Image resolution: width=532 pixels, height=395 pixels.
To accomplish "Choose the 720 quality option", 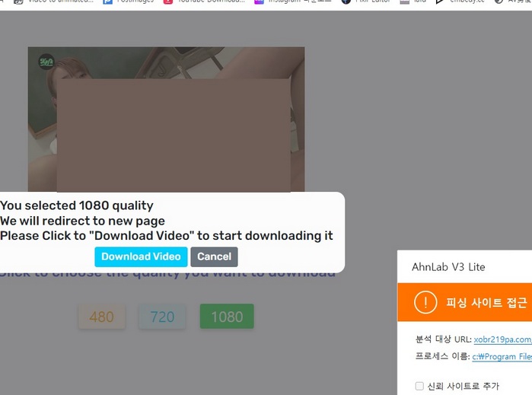I will pyautogui.click(x=162, y=317).
